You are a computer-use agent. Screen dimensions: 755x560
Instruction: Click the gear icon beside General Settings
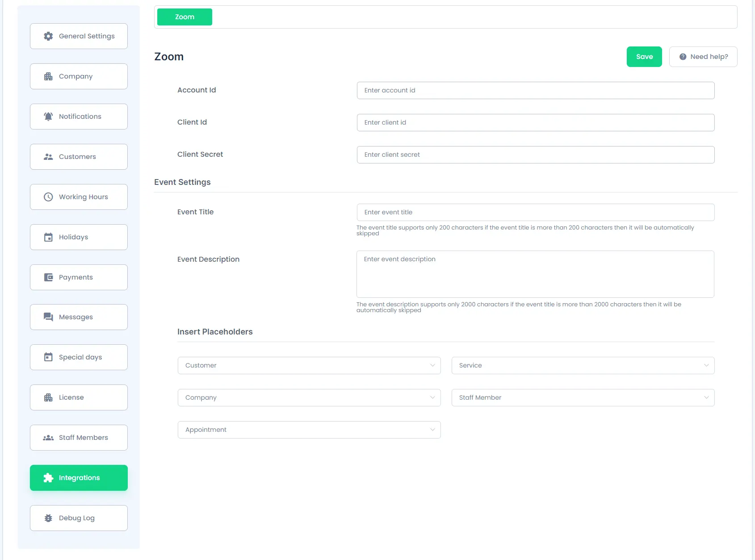(x=48, y=36)
